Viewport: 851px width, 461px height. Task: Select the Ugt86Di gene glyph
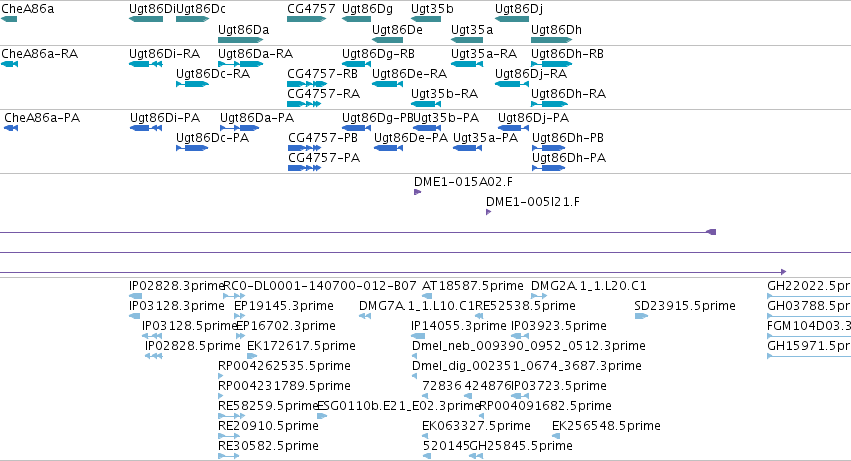coord(146,19)
